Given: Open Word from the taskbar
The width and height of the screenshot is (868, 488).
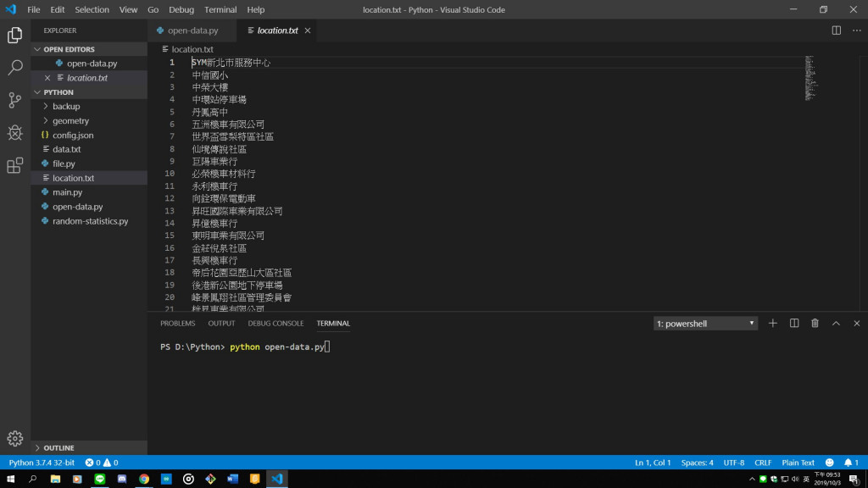Looking at the screenshot, I should coord(232,480).
